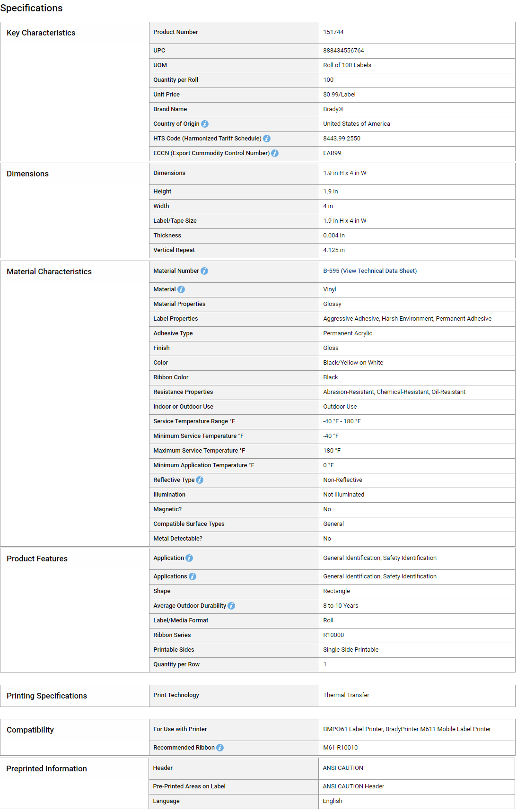
Task: Click the Specifications page title
Action: tap(31, 8)
